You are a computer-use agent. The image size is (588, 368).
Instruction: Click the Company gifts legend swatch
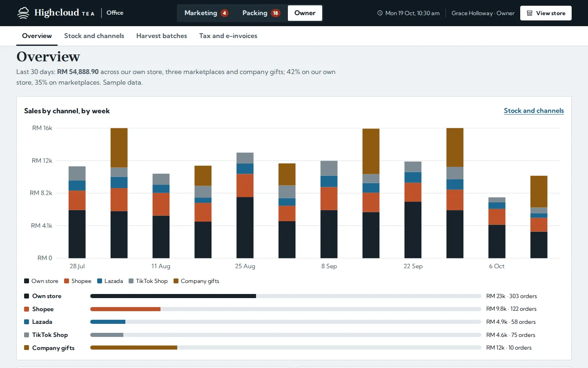point(176,281)
